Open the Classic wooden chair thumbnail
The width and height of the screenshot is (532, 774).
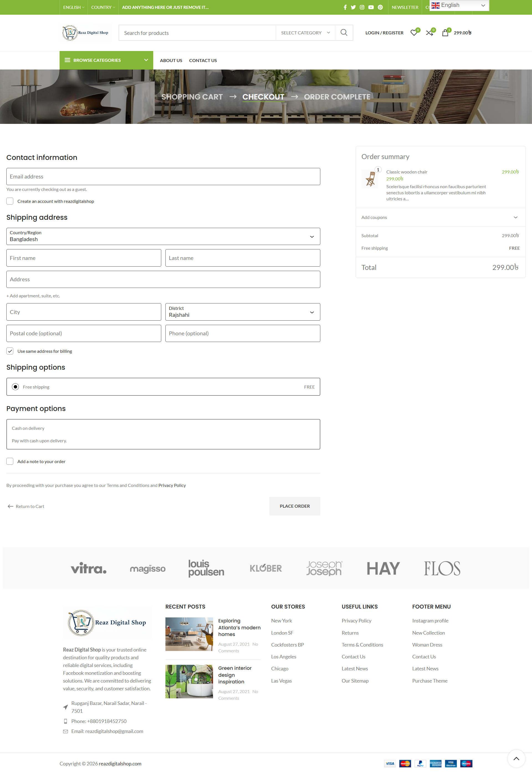click(x=370, y=179)
